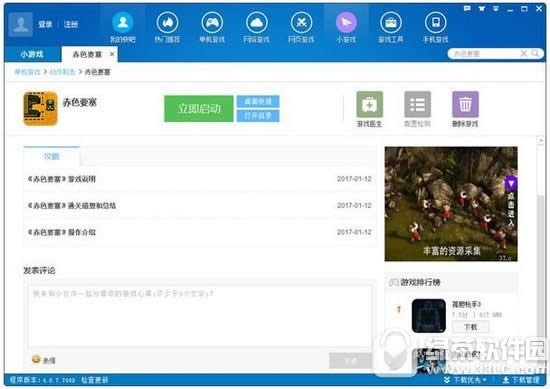Click the search input field

485,54
